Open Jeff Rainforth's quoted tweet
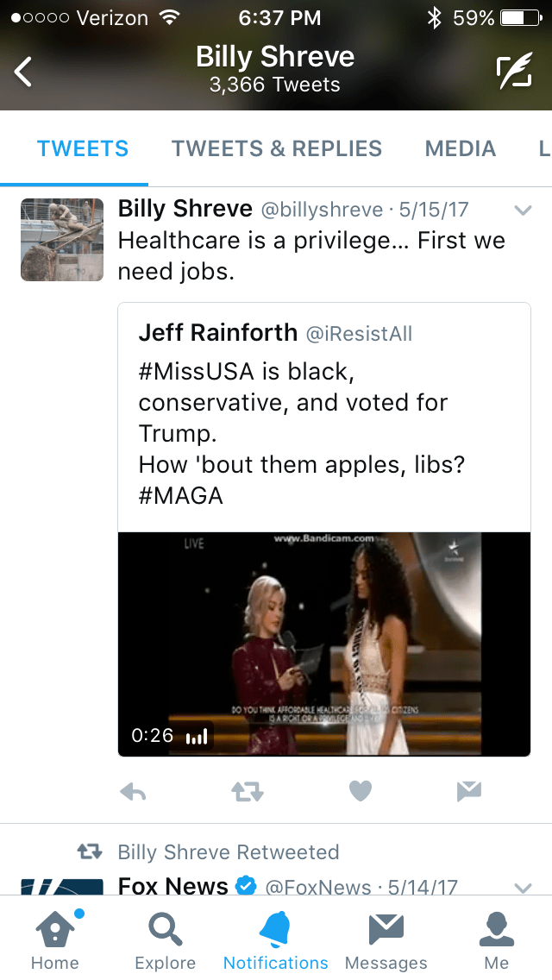The width and height of the screenshot is (552, 980). click(323, 414)
